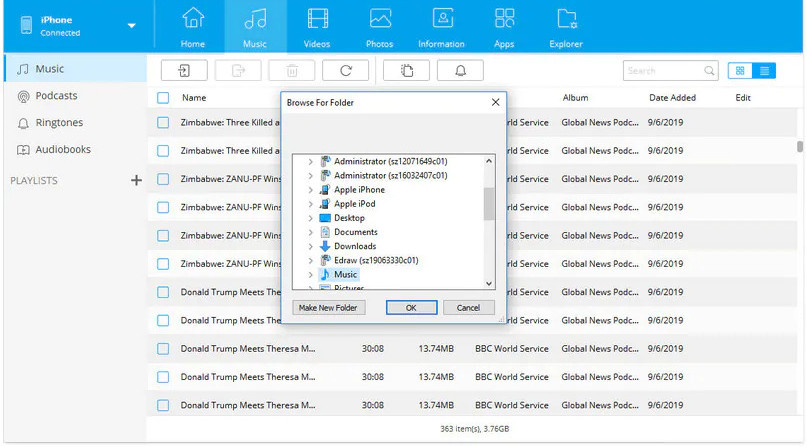This screenshot has width=807, height=447.
Task: Expand the Music folder node
Action: tap(310, 275)
